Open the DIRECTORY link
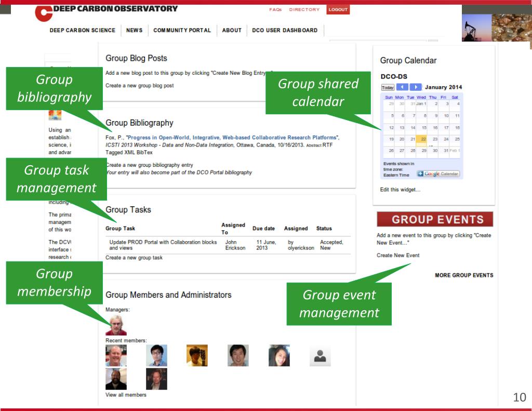Viewport: 532px width, 411px height. click(304, 9)
